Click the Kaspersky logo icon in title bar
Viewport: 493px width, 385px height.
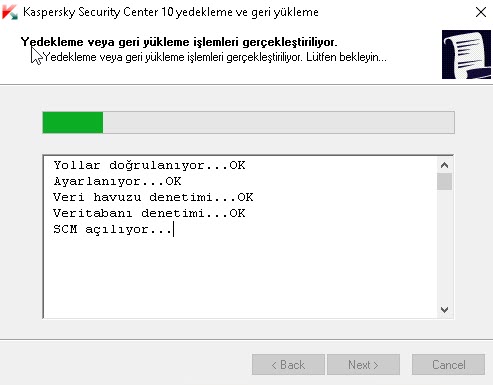10,12
